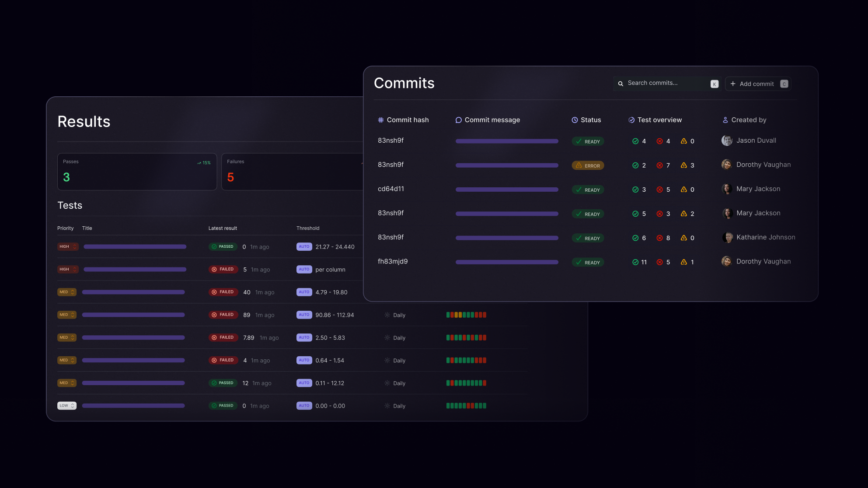Click the Search commits input field
The height and width of the screenshot is (488, 868).
(x=667, y=83)
